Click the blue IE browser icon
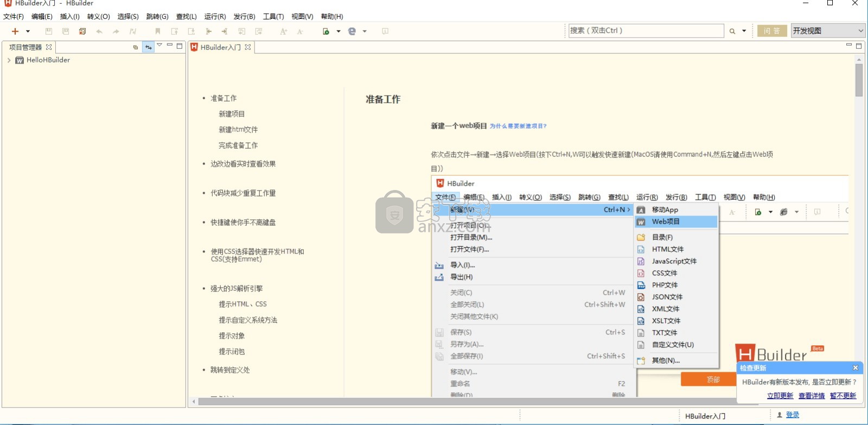 [x=352, y=31]
